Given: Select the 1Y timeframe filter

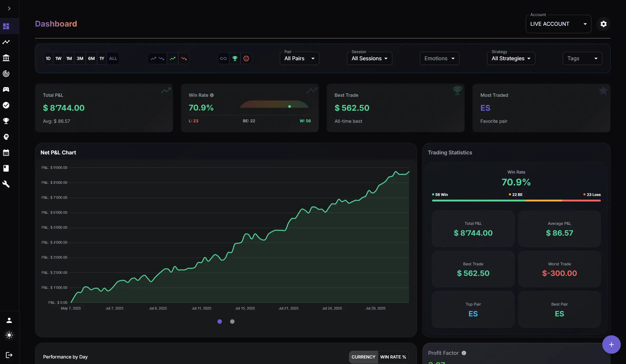Looking at the screenshot, I should point(102,58).
